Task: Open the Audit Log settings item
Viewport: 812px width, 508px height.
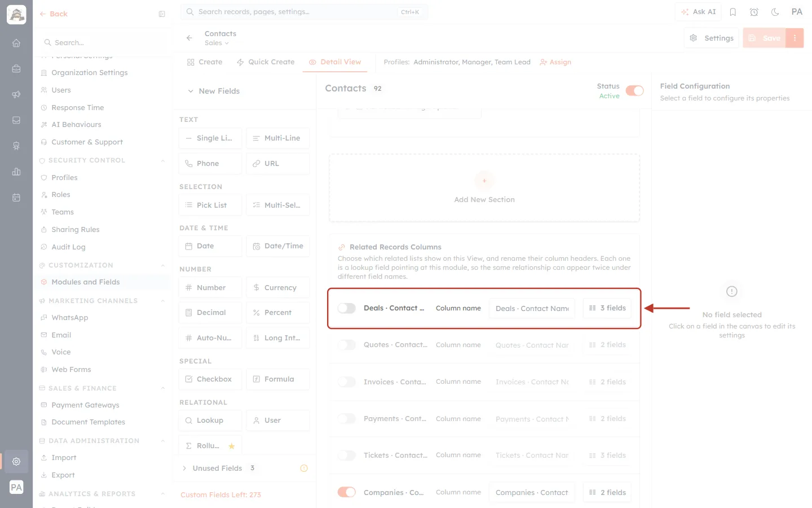Action: pyautogui.click(x=68, y=247)
